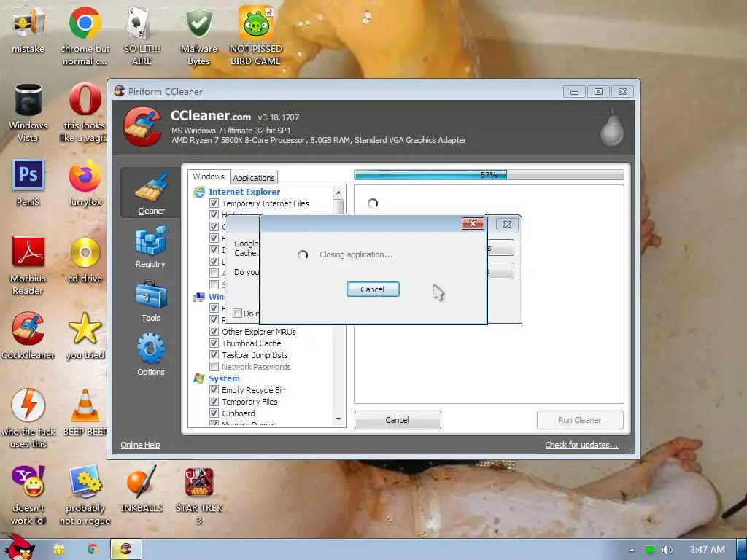Select the BEEP BEEP traffic cone icon

[85, 413]
